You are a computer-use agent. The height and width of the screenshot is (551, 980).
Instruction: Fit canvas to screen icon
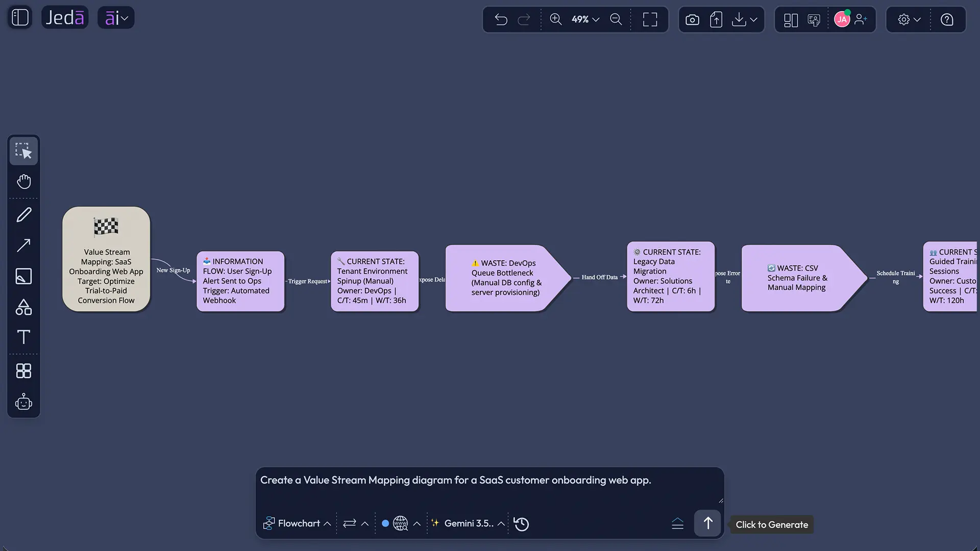650,19
